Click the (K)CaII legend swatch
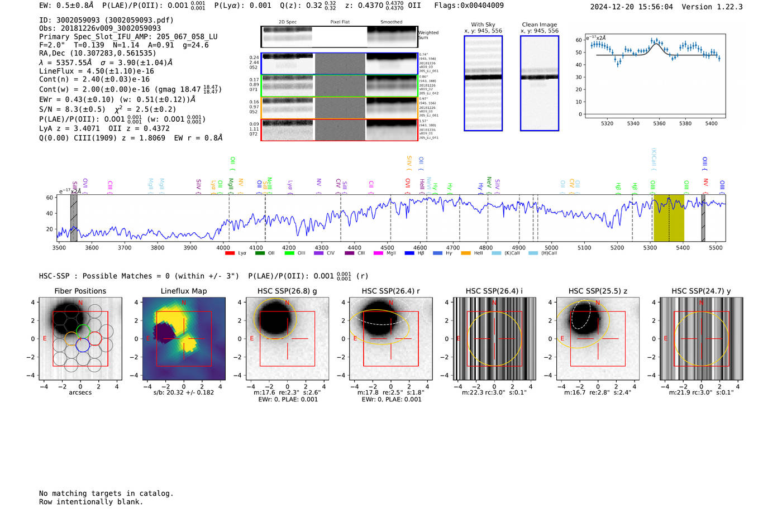Screen dimensions: 782x532 (496, 253)
